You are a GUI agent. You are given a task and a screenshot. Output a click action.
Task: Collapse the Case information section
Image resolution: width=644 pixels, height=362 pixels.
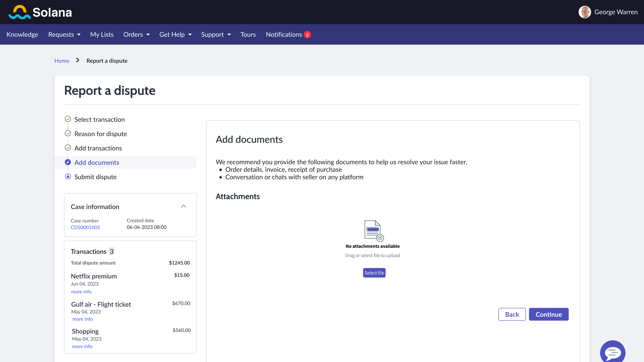click(184, 206)
